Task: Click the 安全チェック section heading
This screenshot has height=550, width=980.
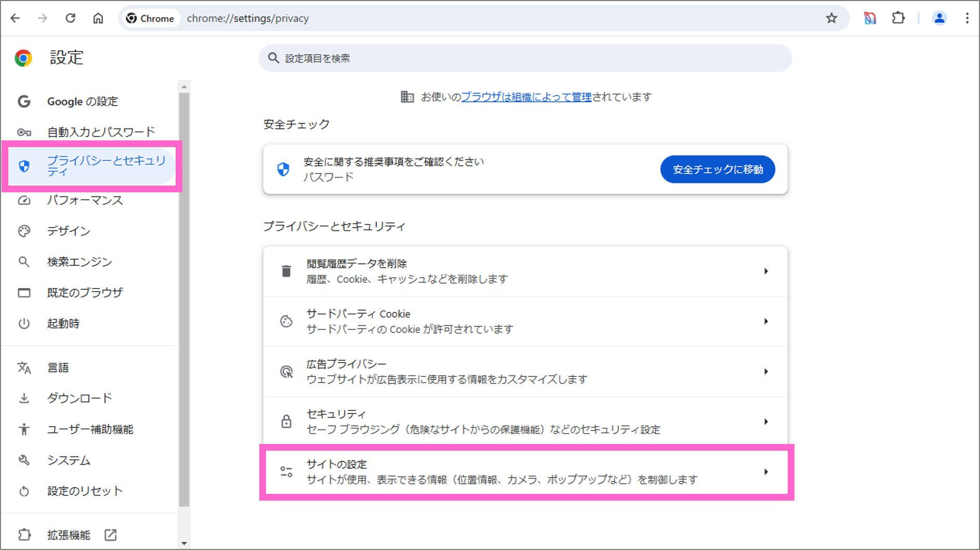Action: click(x=297, y=124)
